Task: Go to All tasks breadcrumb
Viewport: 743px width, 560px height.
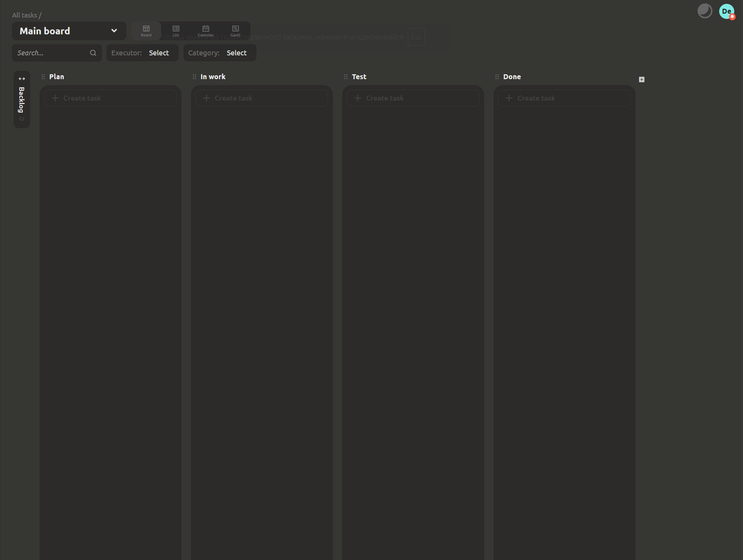Action: point(25,15)
